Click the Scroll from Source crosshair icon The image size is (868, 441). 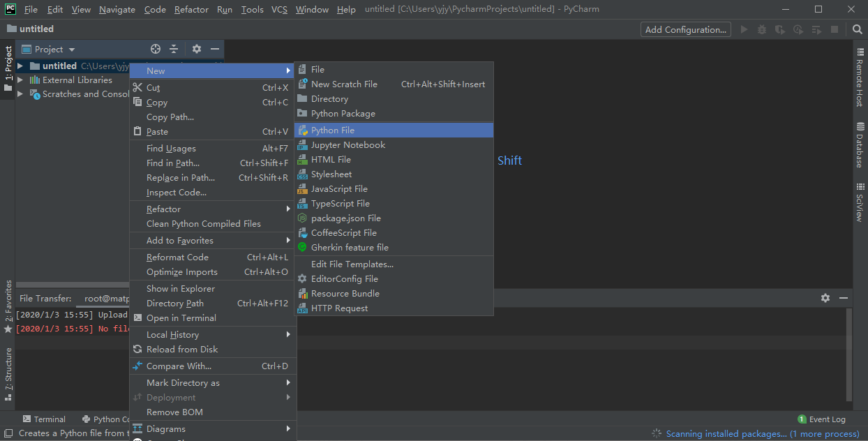pyautogui.click(x=155, y=49)
